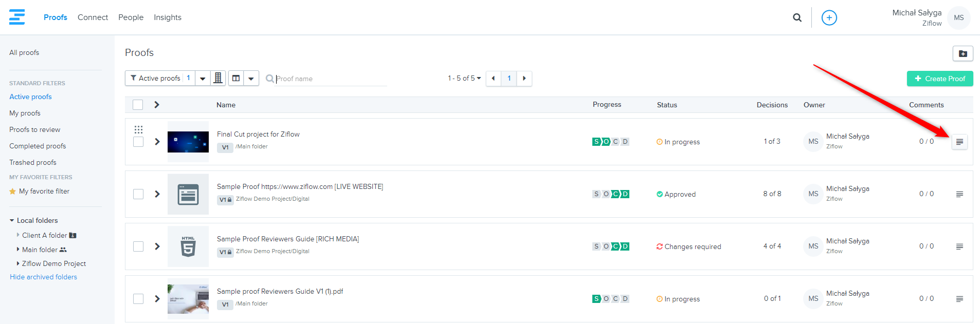The width and height of the screenshot is (980, 324).
Task: Click the Ziflow logo icon
Action: coord(17,17)
